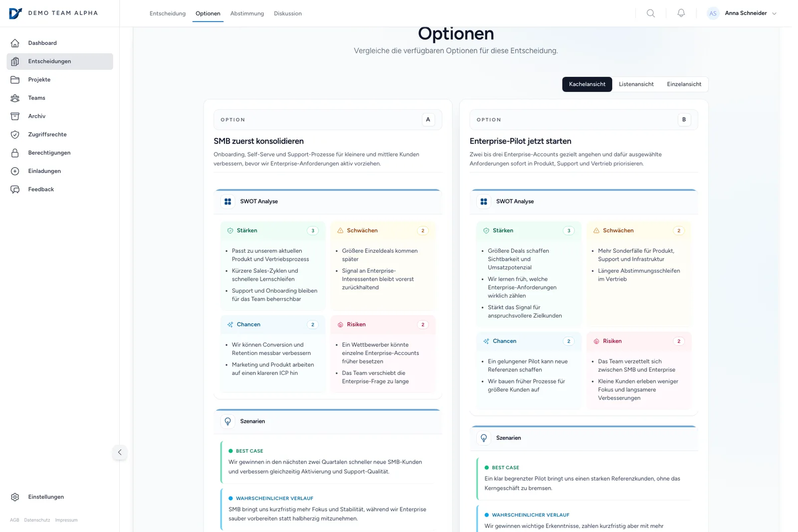Click the Szenarien lightbulb icon on Option B

pyautogui.click(x=483, y=438)
